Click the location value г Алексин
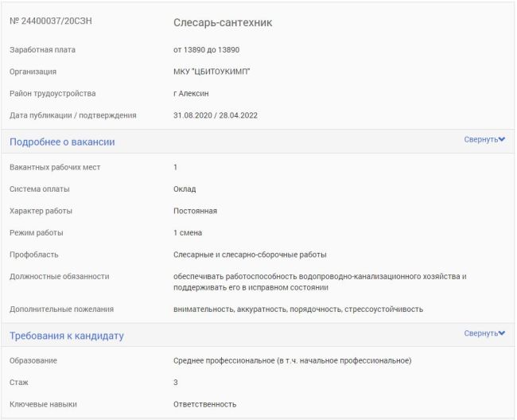The height and width of the screenshot is (420, 517). [191, 94]
